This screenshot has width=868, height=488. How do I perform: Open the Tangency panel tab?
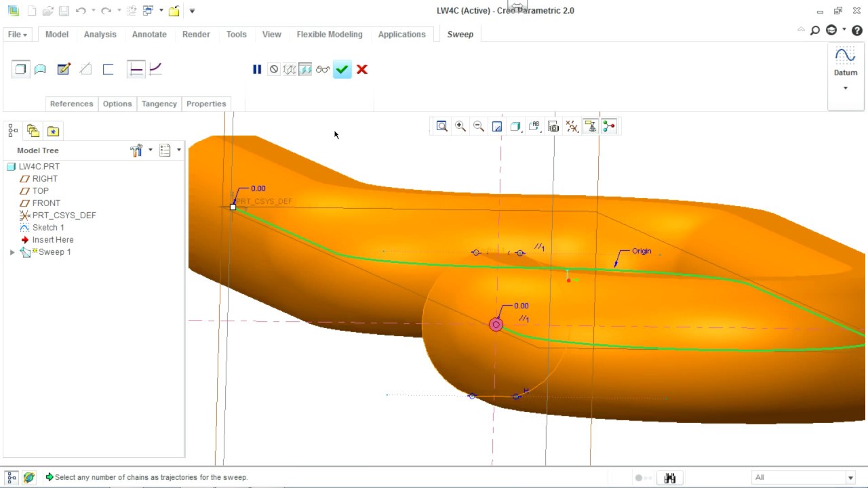tap(159, 104)
